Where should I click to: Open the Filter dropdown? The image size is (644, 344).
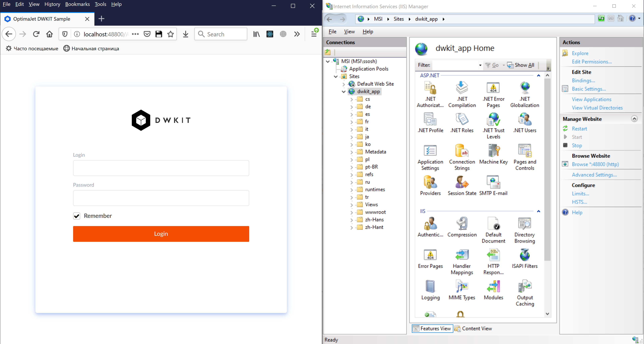(x=480, y=65)
